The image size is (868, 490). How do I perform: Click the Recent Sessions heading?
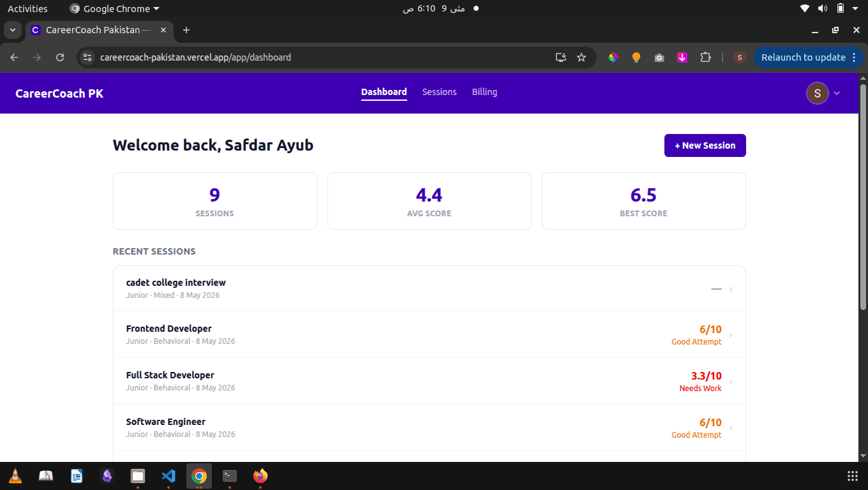pos(154,251)
